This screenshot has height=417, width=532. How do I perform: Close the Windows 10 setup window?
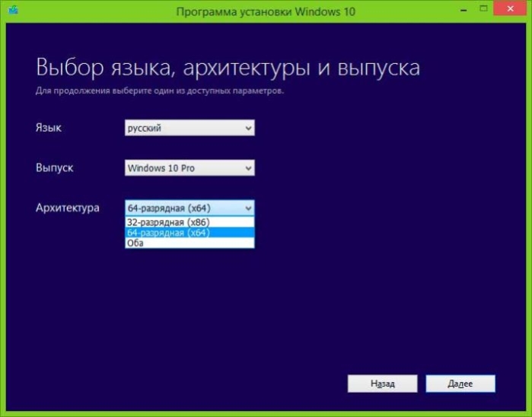(x=510, y=9)
